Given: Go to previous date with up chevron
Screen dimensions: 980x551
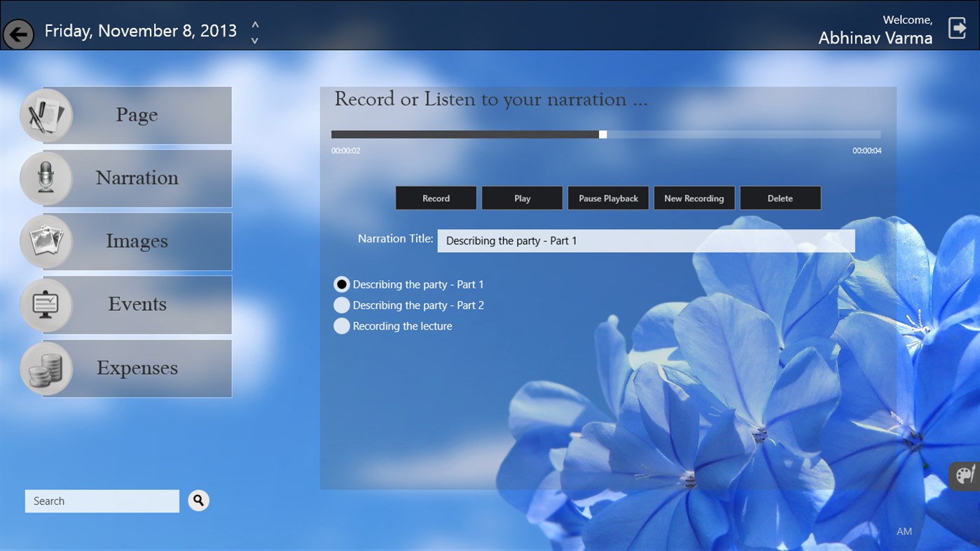Looking at the screenshot, I should pos(255,25).
